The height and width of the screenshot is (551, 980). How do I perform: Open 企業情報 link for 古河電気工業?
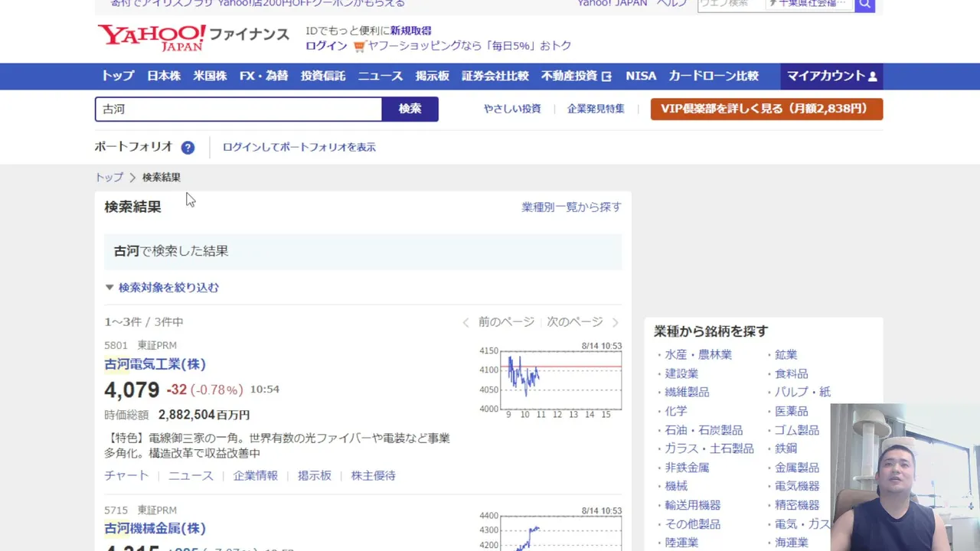pos(256,475)
